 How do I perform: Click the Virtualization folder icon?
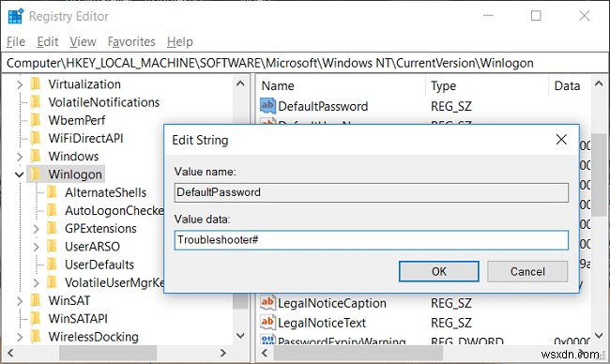click(36, 84)
